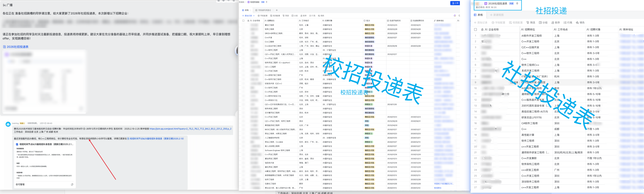Click cell "AI软件开发工程师" in 2026社招投递表
This screenshot has height=194, width=644.
coord(536,36)
